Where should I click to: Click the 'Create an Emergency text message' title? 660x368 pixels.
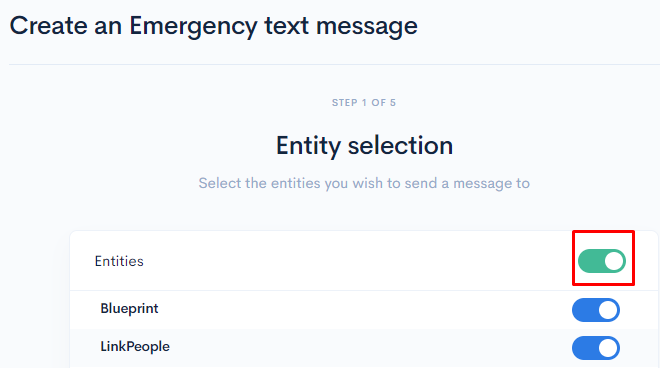point(214,26)
